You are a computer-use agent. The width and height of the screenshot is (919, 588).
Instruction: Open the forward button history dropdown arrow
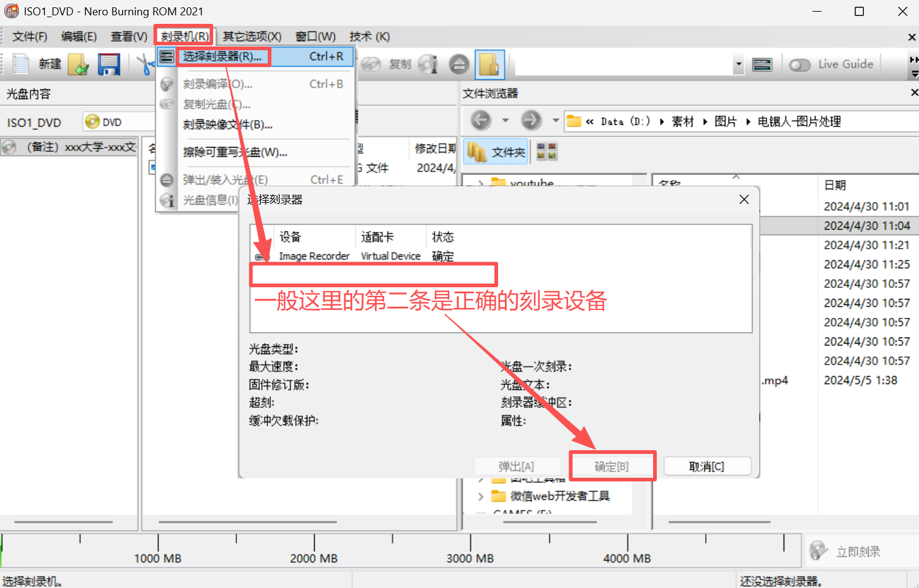click(x=554, y=121)
